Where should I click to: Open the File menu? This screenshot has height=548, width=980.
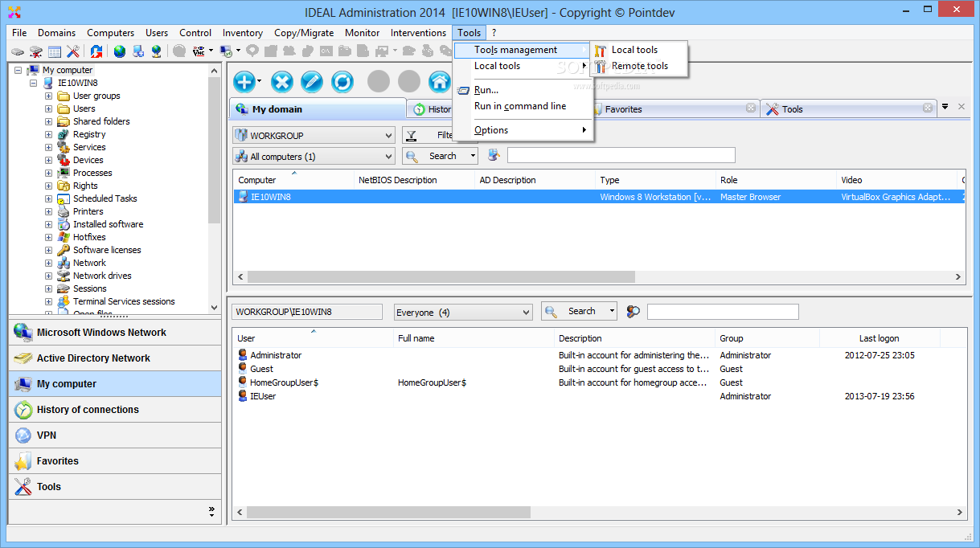click(x=19, y=33)
